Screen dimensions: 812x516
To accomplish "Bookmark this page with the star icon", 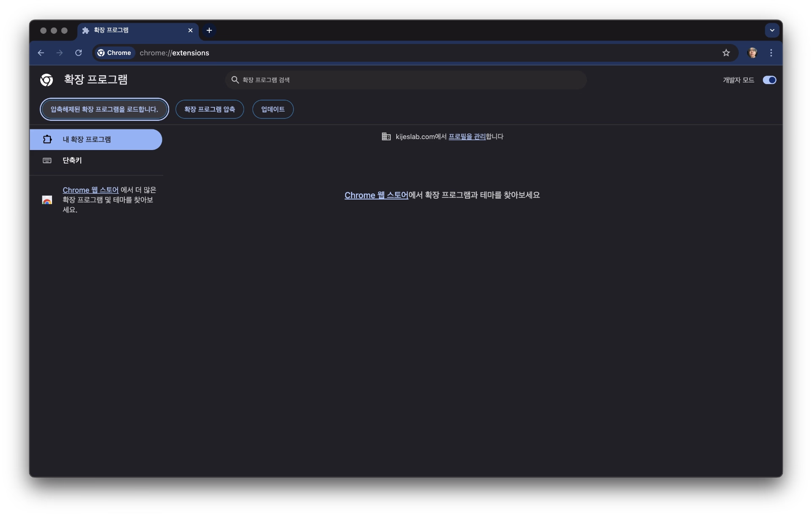I will pyautogui.click(x=726, y=53).
